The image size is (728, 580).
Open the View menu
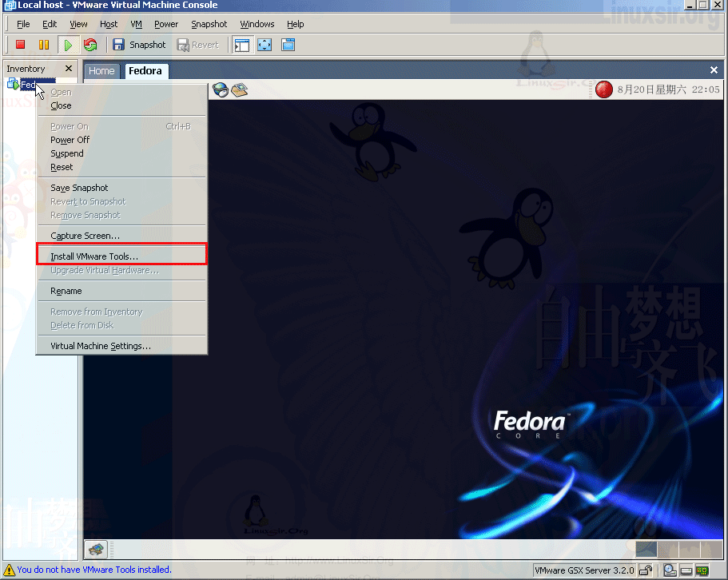click(78, 24)
